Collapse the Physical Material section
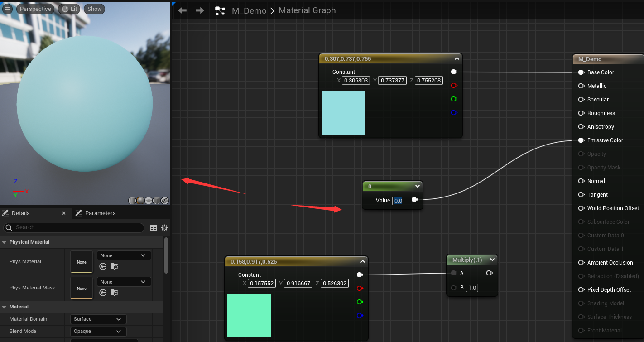Viewport: 644px width, 342px height. coord(5,242)
